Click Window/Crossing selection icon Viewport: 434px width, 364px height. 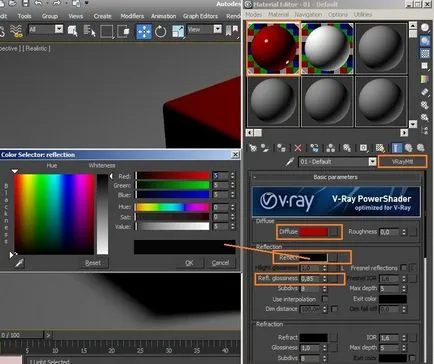click(124, 32)
